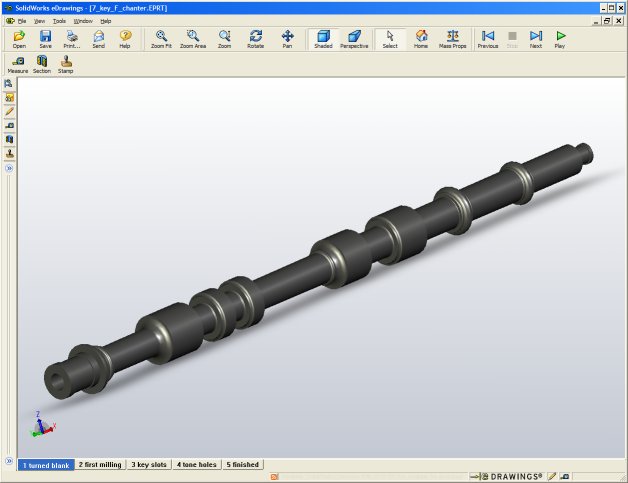Screen dimensions: 628x483
Task: Open the Measure tool
Action: pos(18,64)
